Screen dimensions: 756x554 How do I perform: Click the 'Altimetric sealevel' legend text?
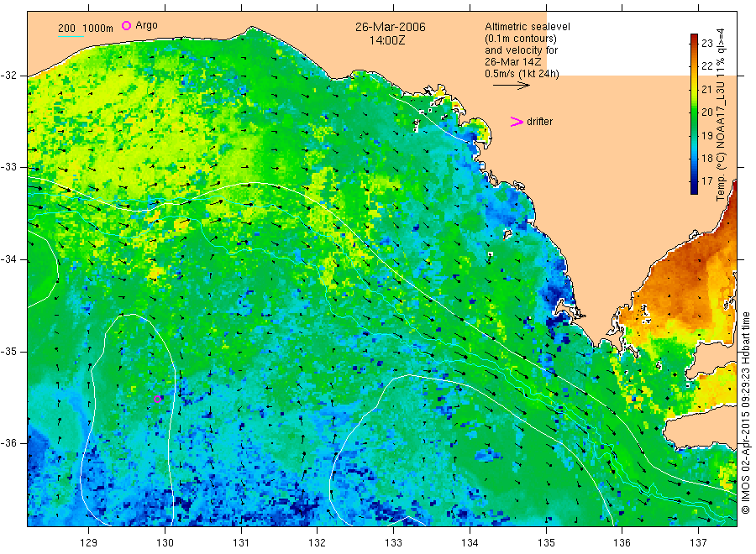[x=528, y=27]
